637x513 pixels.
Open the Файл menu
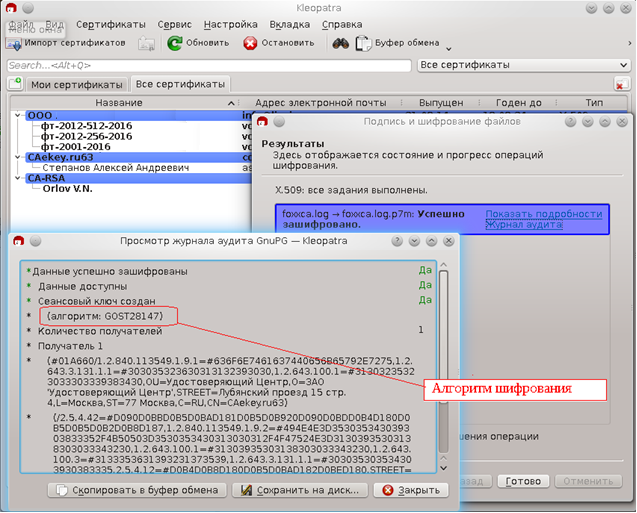[21, 24]
